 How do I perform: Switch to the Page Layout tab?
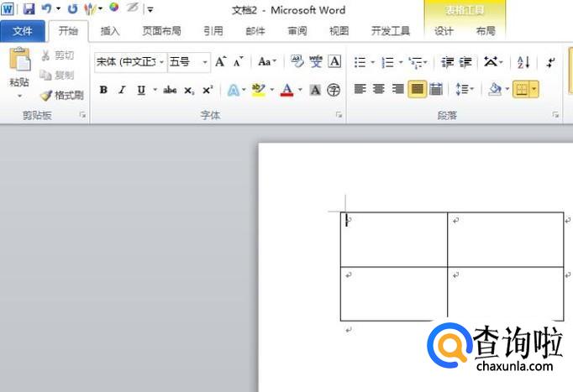pos(161,31)
